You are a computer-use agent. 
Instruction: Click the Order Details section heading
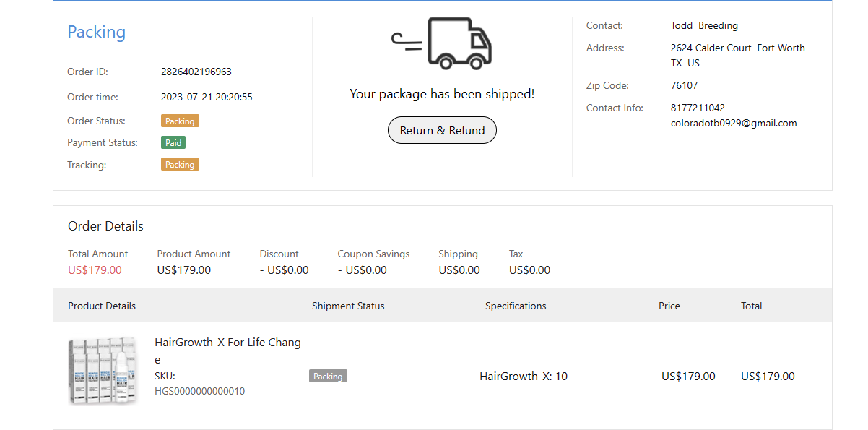click(105, 226)
